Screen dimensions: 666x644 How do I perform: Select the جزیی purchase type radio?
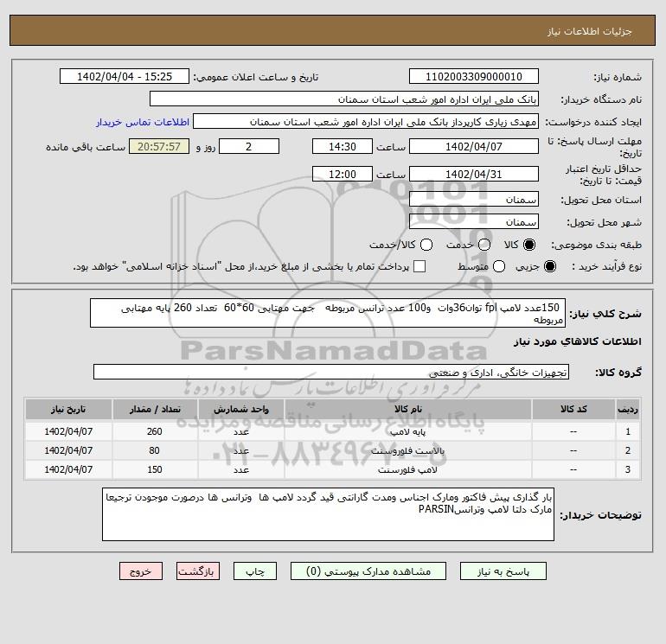pyautogui.click(x=549, y=266)
